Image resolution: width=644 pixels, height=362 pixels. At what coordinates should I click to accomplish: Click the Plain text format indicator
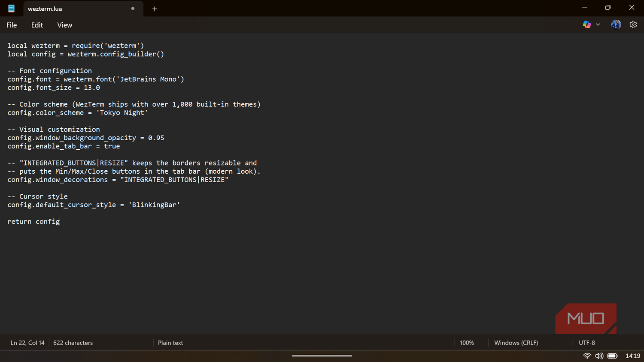[170, 343]
